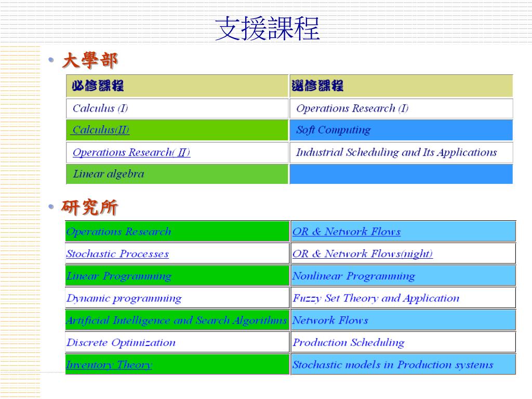The height and width of the screenshot is (399, 532).
Task: Select Stochastic models in Production systems
Action: (x=403, y=364)
